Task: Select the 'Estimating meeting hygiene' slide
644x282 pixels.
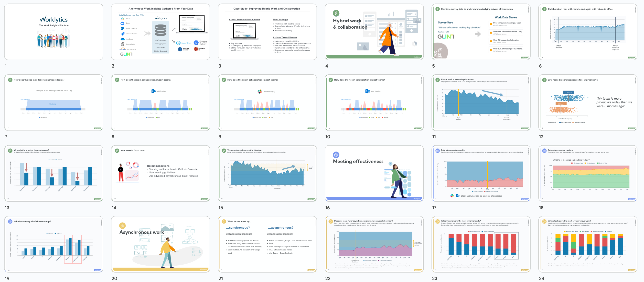Action: [x=588, y=173]
